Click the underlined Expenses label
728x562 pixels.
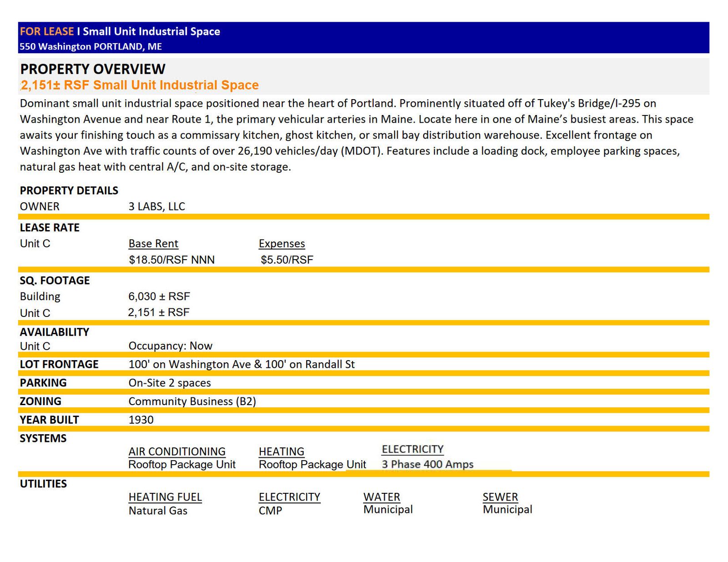[282, 244]
